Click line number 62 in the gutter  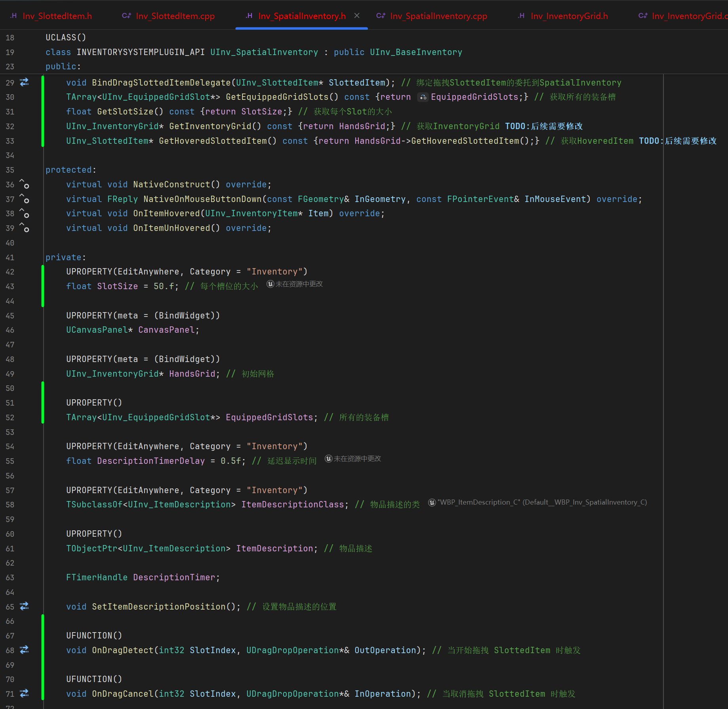(x=10, y=563)
